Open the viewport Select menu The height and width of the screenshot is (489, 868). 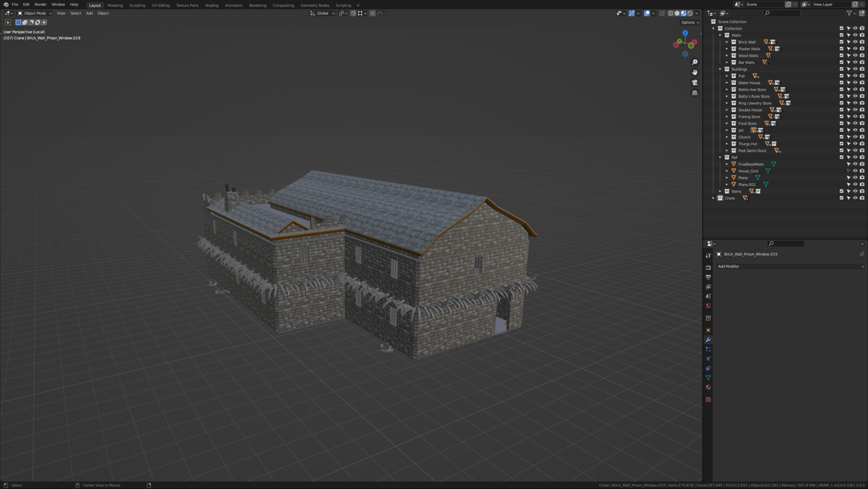tap(75, 14)
